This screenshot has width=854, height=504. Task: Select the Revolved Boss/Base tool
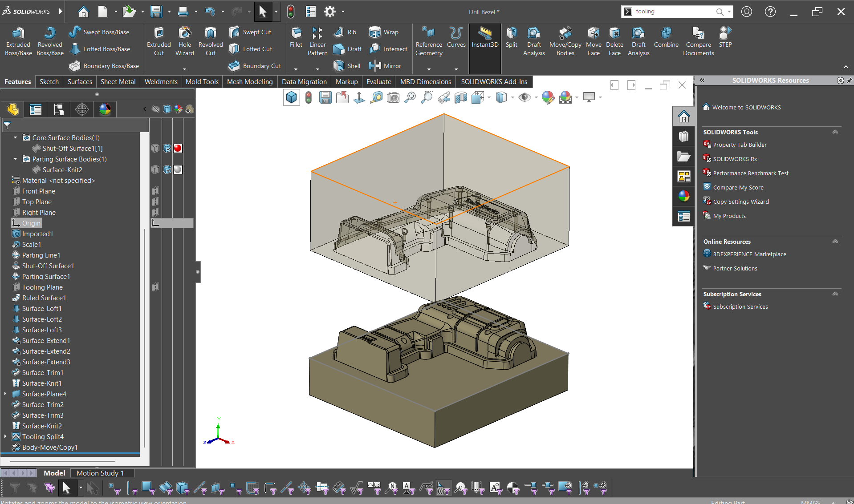coord(50,41)
